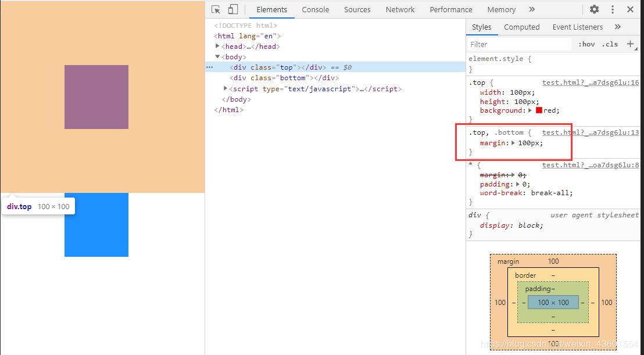Click the box model content size 100 × 100
The image size is (644, 355).
pyautogui.click(x=553, y=303)
